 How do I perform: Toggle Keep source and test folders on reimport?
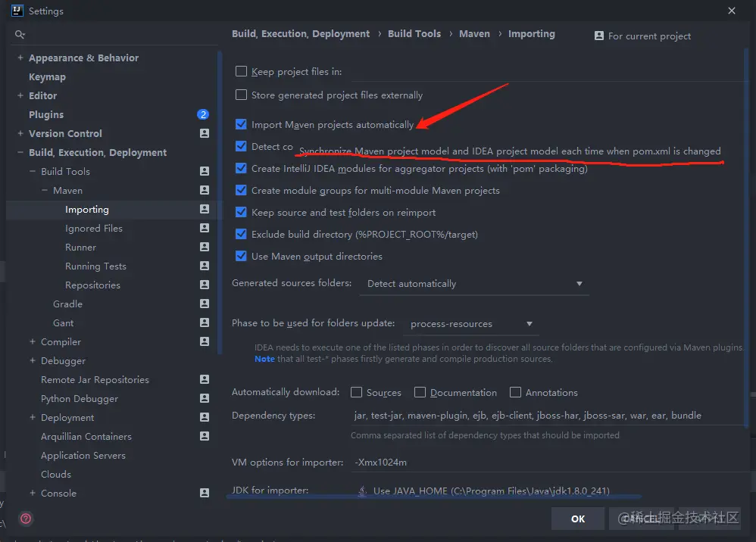(241, 212)
